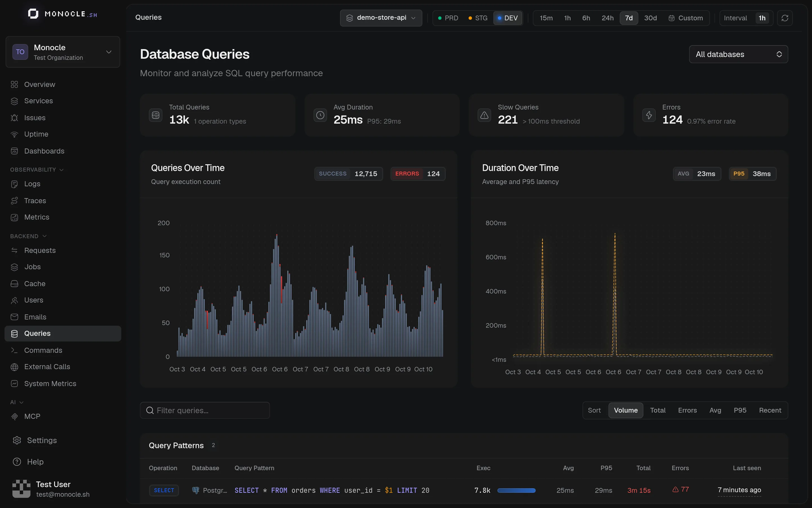This screenshot has width=812, height=508.
Task: Collapse the OBSERVABILITY section
Action: pos(37,170)
